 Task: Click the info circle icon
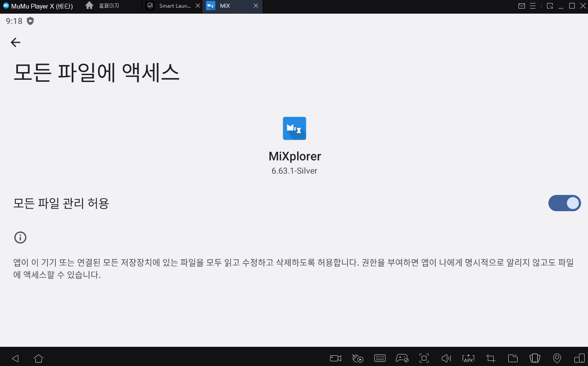[x=20, y=238]
